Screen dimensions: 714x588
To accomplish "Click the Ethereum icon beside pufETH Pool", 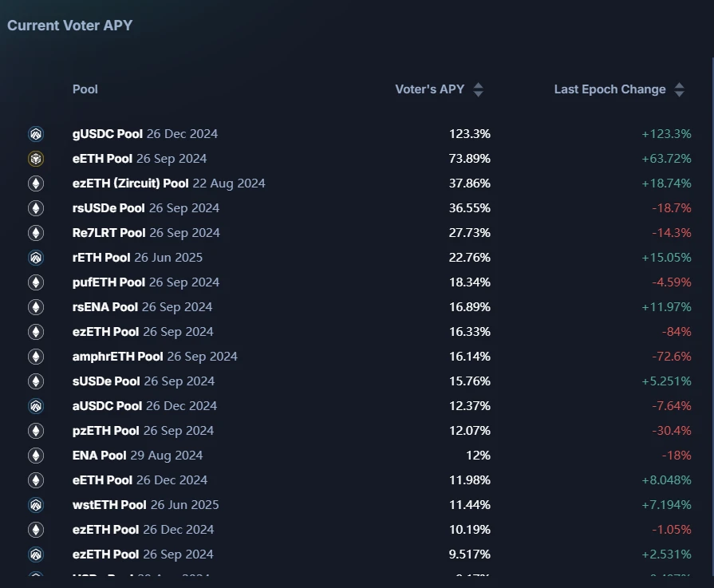I will coord(36,282).
